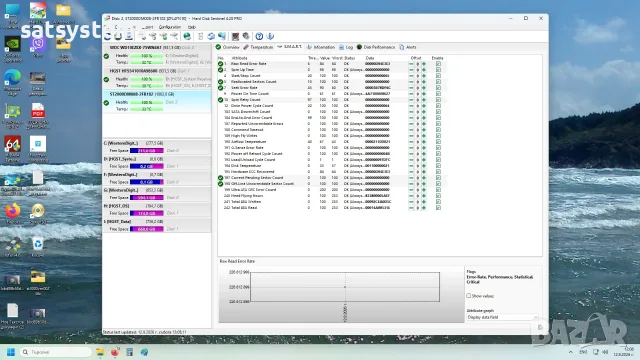Click the taskbar clock

[624, 352]
